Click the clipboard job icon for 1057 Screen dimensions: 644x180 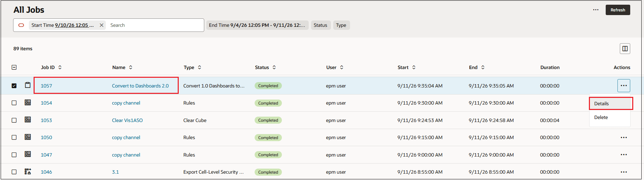pyautogui.click(x=28, y=85)
